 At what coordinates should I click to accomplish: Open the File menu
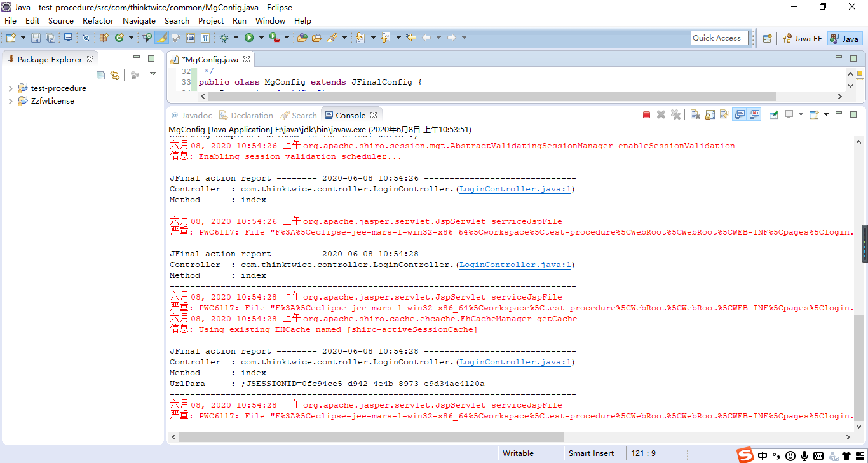coord(10,20)
